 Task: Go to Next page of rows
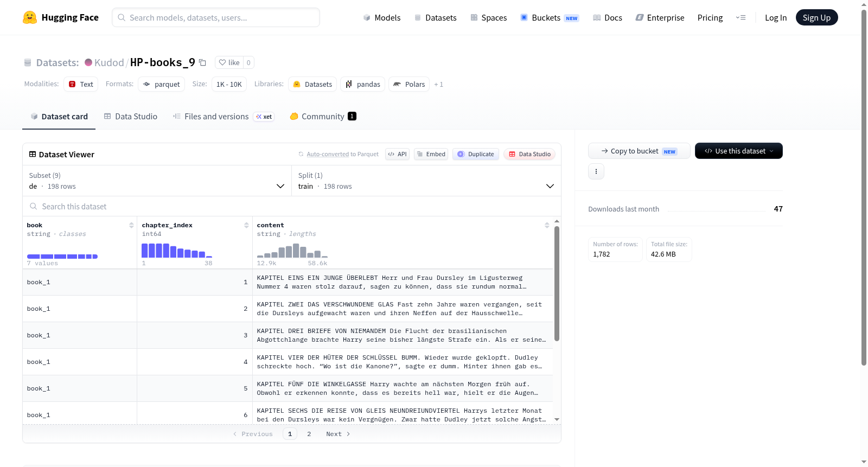click(338, 434)
